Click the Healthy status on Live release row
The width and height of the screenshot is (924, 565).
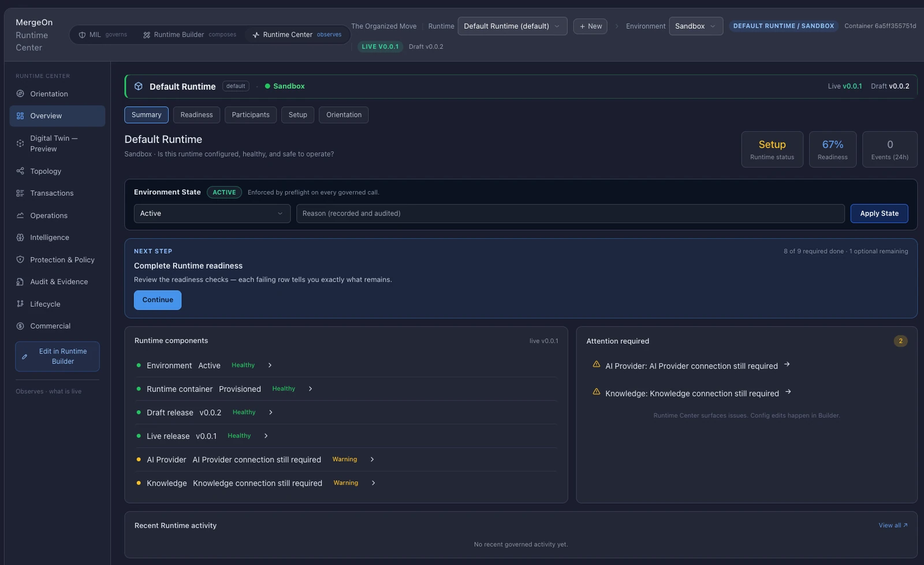point(239,436)
